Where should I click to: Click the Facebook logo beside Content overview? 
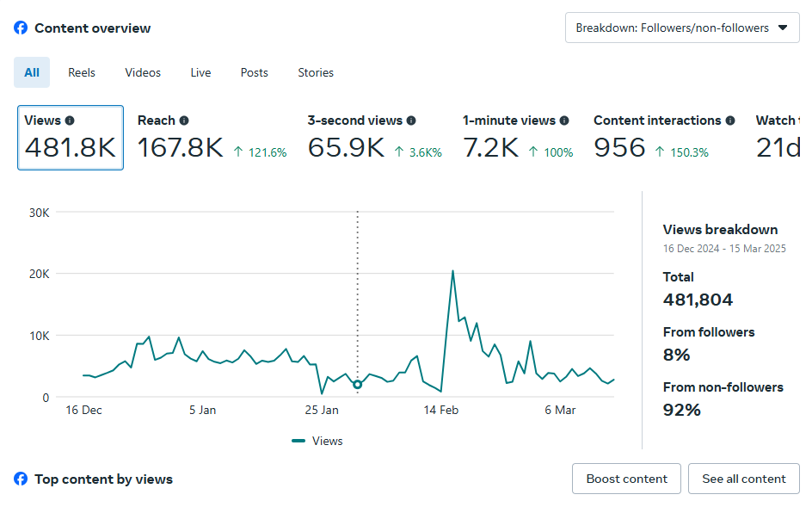tap(21, 28)
